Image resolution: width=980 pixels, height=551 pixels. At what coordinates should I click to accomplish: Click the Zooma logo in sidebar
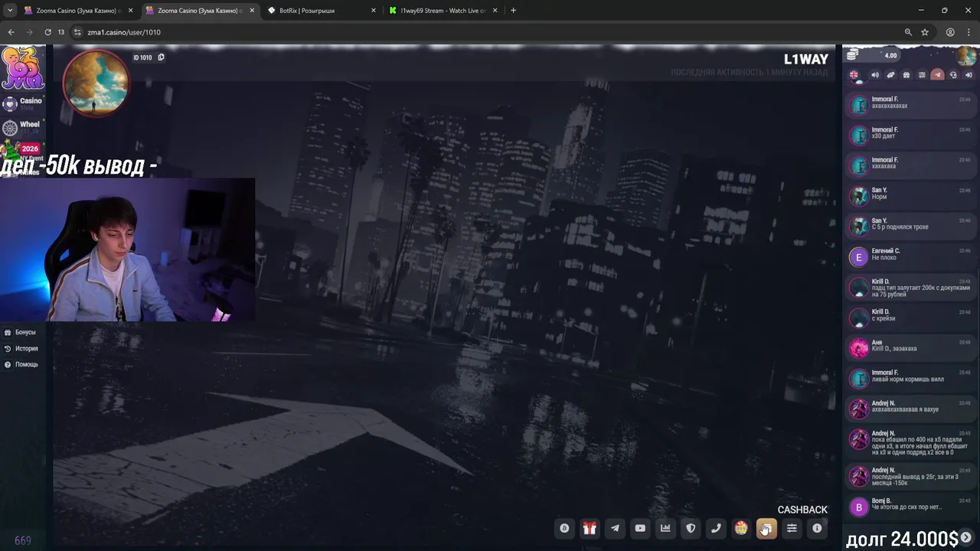(x=22, y=68)
